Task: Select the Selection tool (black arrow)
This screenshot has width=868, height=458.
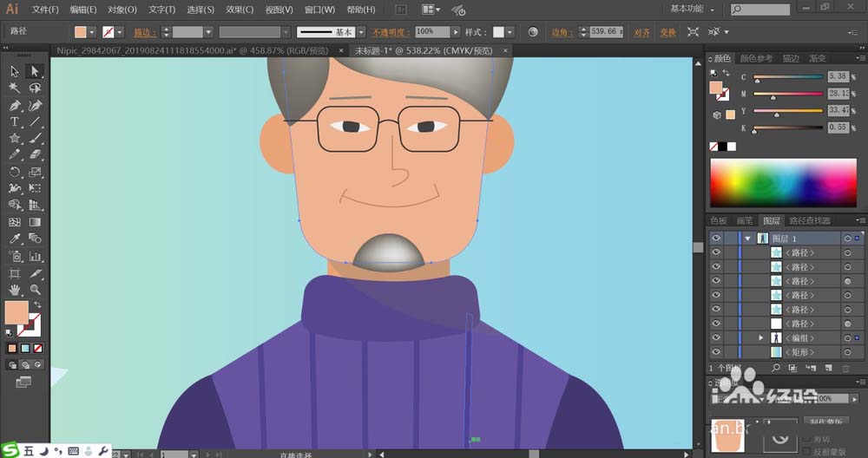Action: coord(15,71)
